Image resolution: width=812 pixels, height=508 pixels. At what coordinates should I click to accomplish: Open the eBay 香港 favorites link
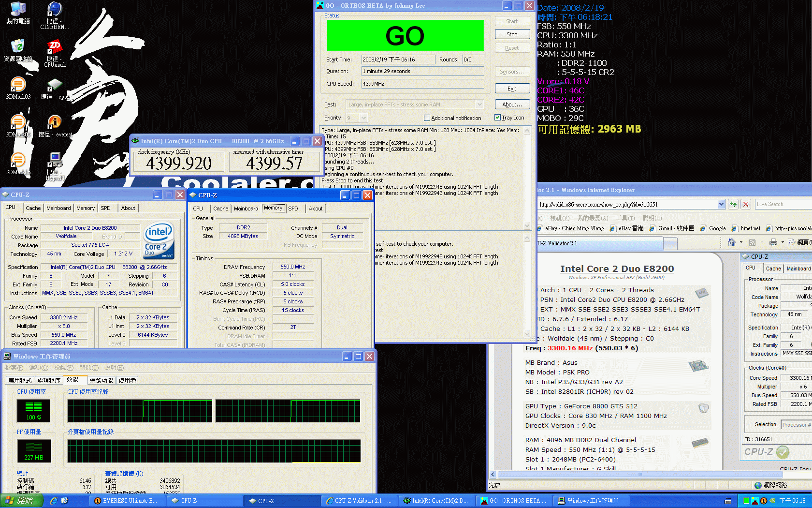[626, 228]
